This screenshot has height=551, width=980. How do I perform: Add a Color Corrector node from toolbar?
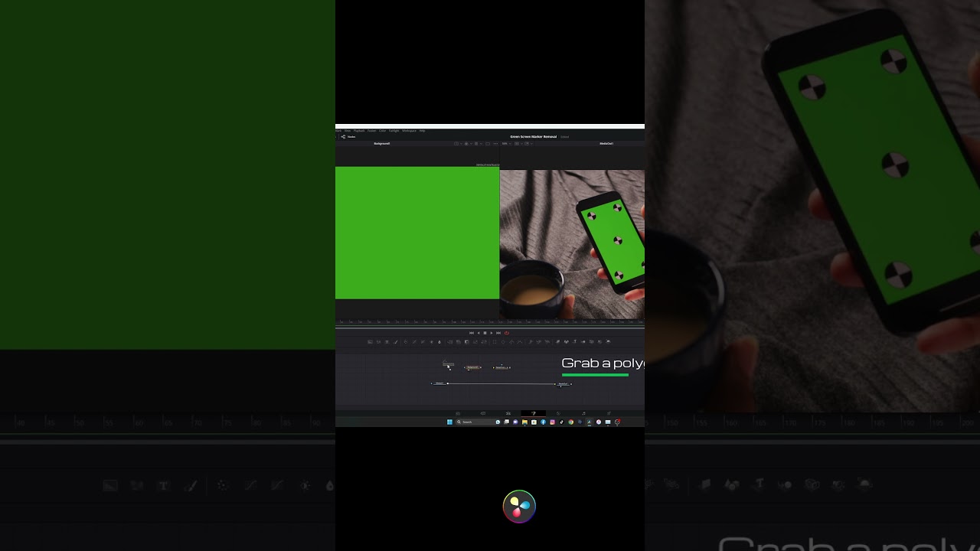[x=406, y=341]
